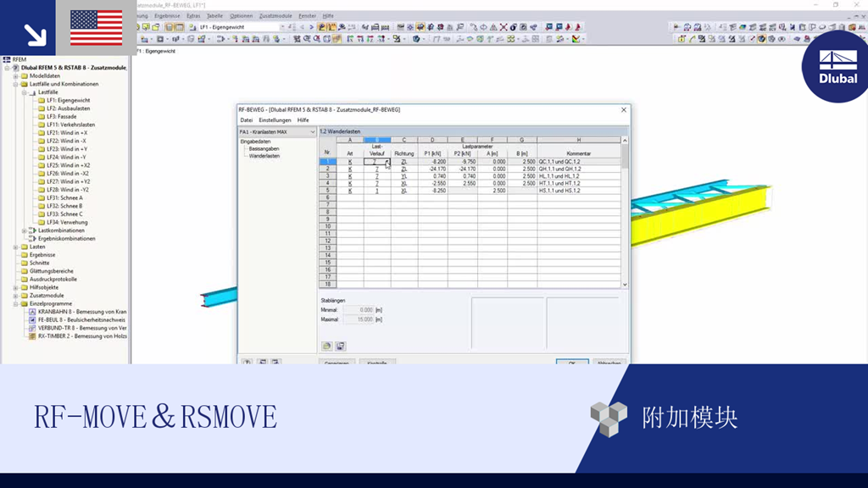Expand the Zusatzmodule tree node

point(16,296)
